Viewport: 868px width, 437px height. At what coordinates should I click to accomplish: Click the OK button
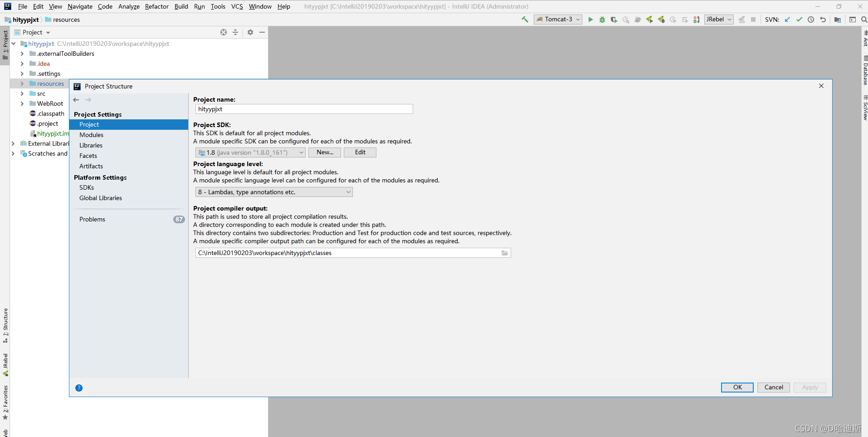737,388
